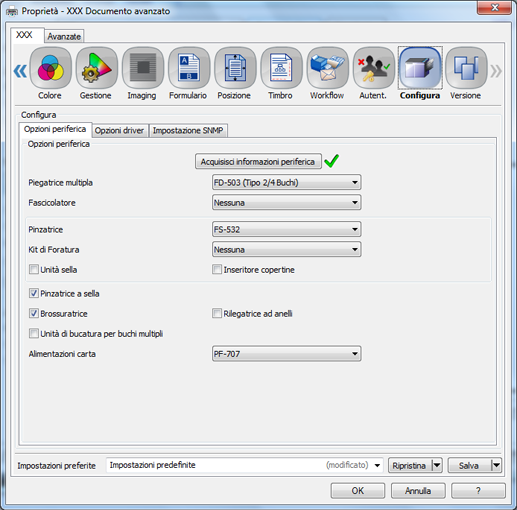
Task: Uncheck Pinzatrice a sella
Action: tap(34, 293)
